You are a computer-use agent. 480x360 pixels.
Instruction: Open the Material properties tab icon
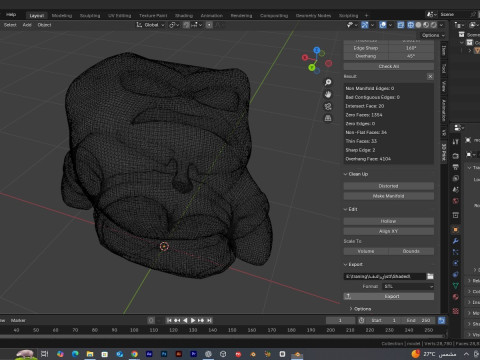pos(455,297)
